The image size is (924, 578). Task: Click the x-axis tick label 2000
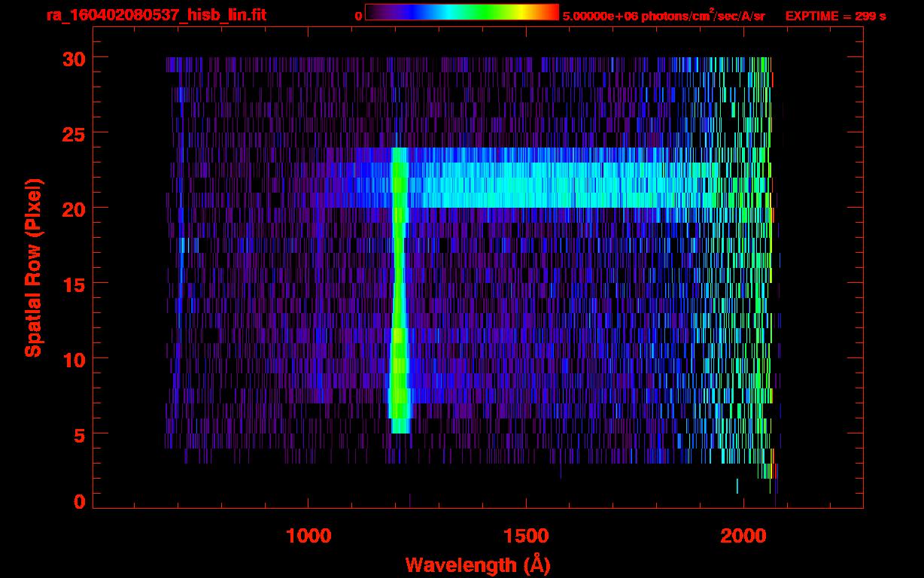tap(744, 536)
